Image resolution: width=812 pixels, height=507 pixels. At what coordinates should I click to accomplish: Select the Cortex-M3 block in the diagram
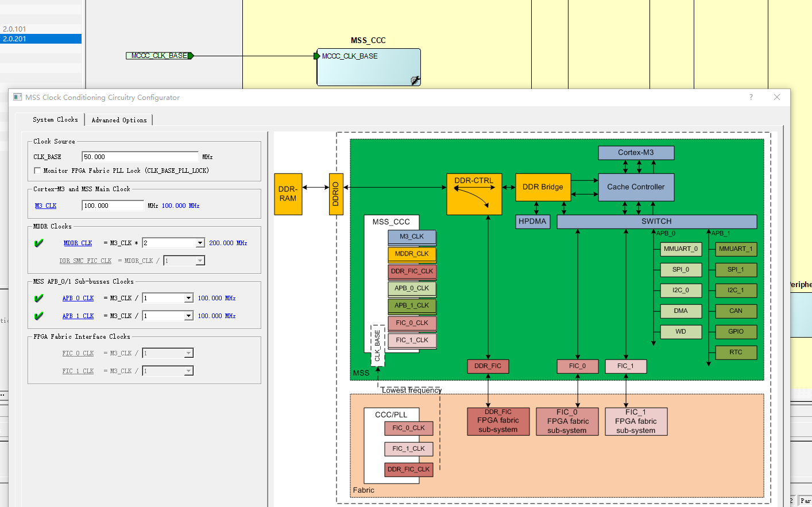tap(636, 153)
